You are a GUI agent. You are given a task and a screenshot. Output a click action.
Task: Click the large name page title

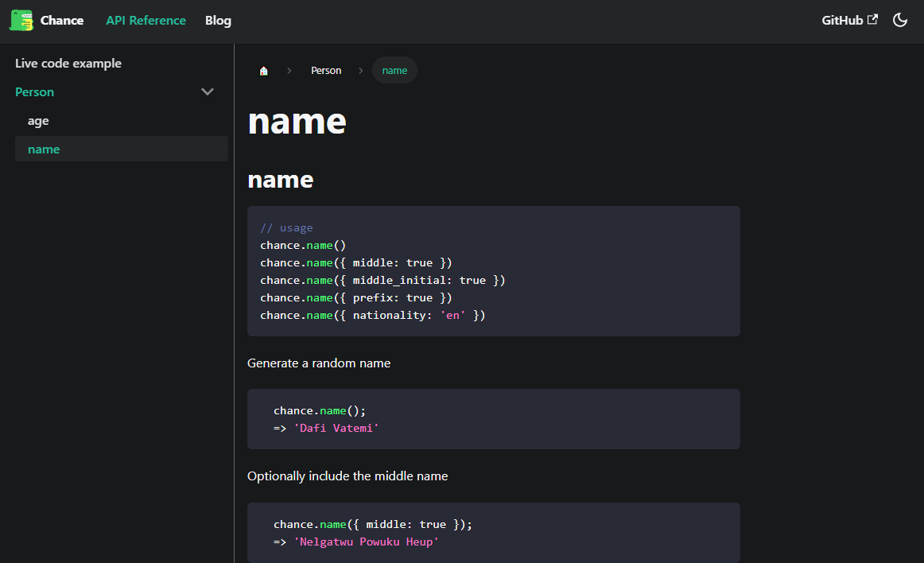click(x=297, y=122)
